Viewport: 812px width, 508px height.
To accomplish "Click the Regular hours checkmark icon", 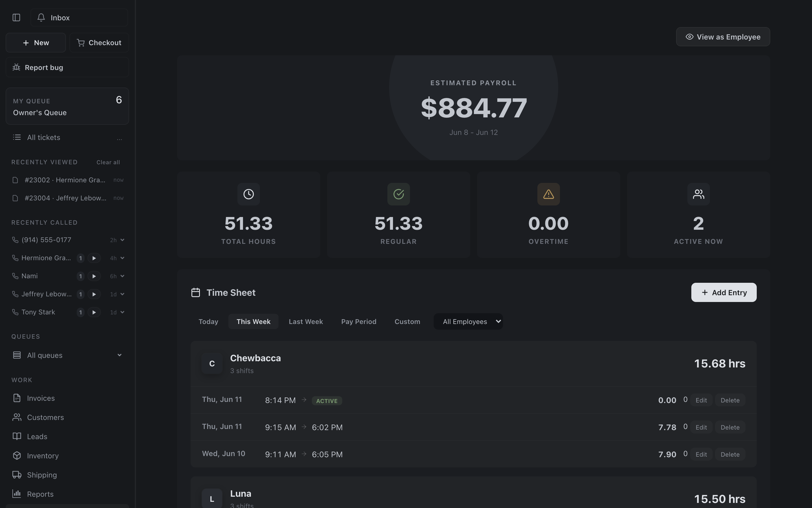I will click(398, 194).
